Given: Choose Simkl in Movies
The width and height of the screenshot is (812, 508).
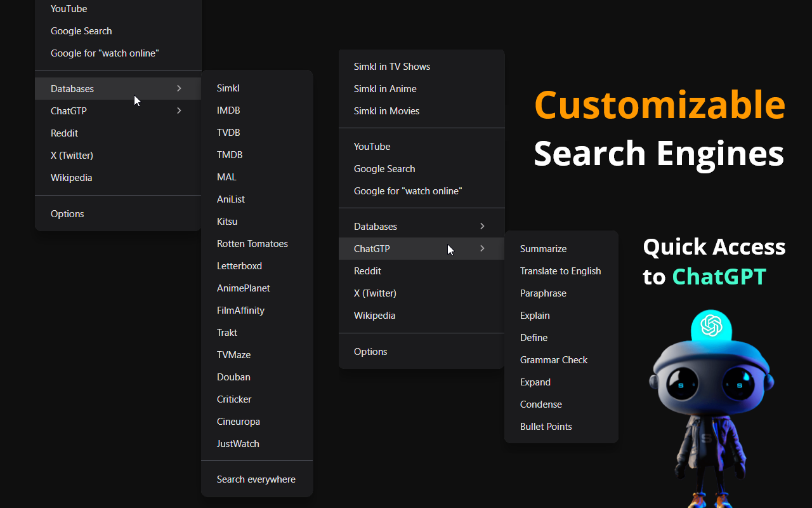Looking at the screenshot, I should click(386, 110).
